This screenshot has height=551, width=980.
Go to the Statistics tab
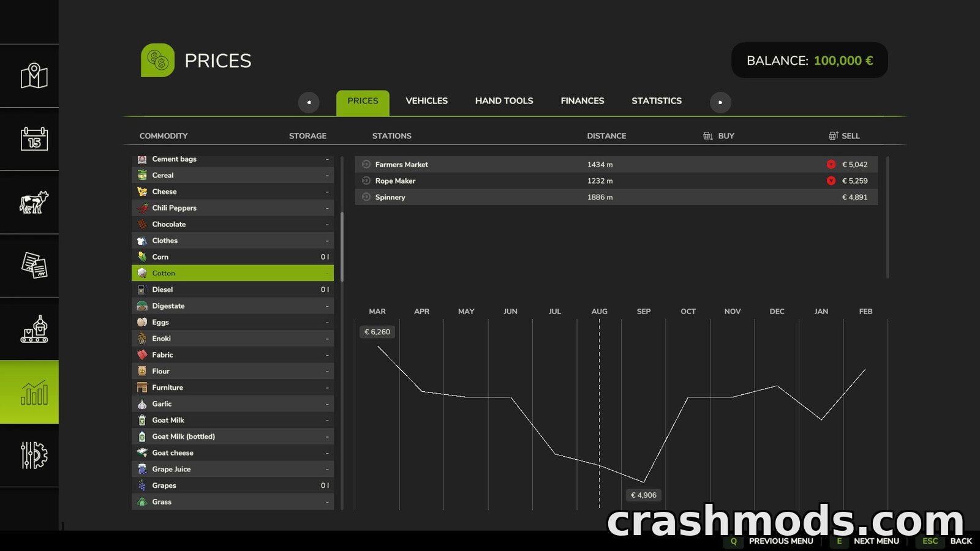(657, 101)
